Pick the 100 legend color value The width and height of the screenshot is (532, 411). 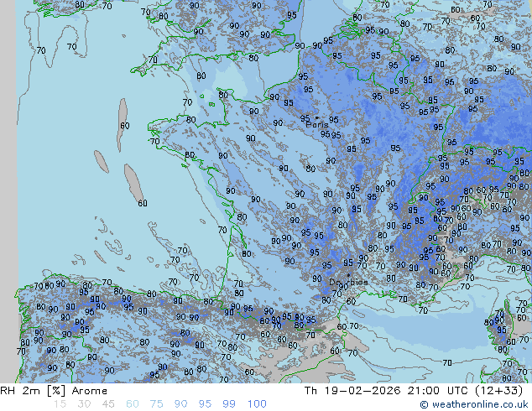tap(256, 404)
